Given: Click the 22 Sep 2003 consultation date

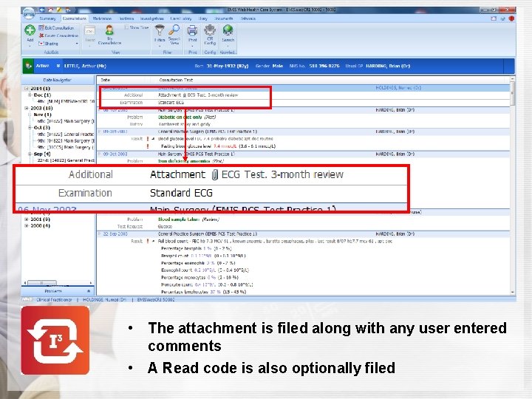Looking at the screenshot, I should (115, 234).
